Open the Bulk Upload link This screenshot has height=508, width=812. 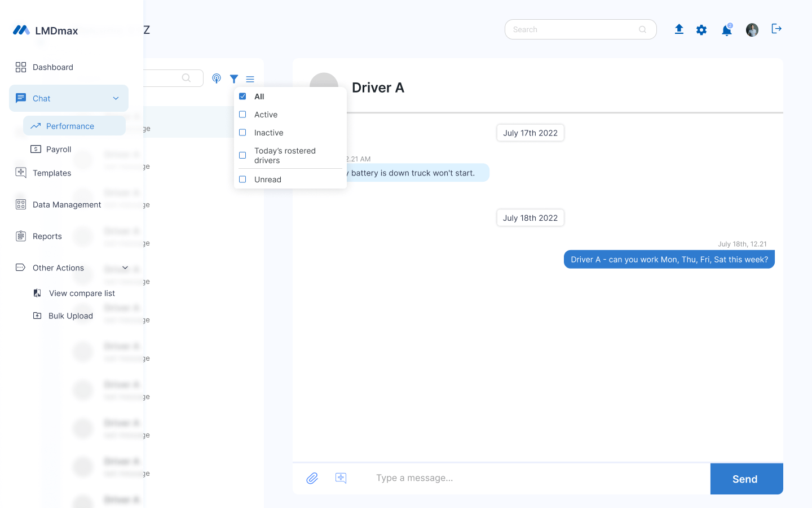(70, 316)
